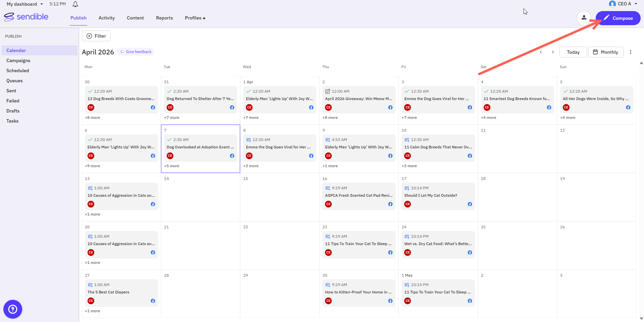Select Queues in the Publish sidebar

click(x=14, y=81)
